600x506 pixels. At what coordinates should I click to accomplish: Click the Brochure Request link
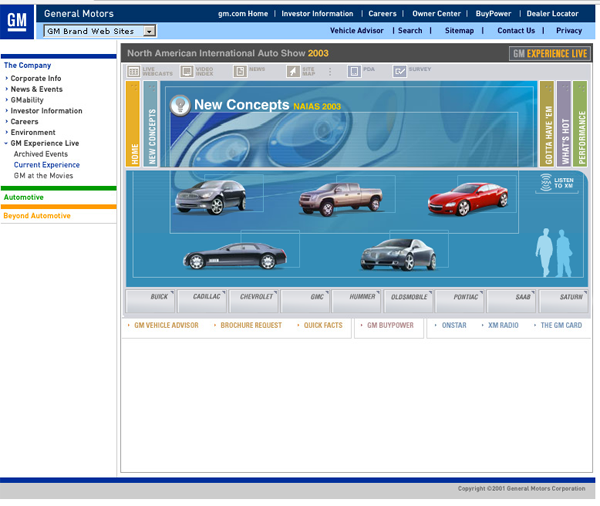click(251, 325)
